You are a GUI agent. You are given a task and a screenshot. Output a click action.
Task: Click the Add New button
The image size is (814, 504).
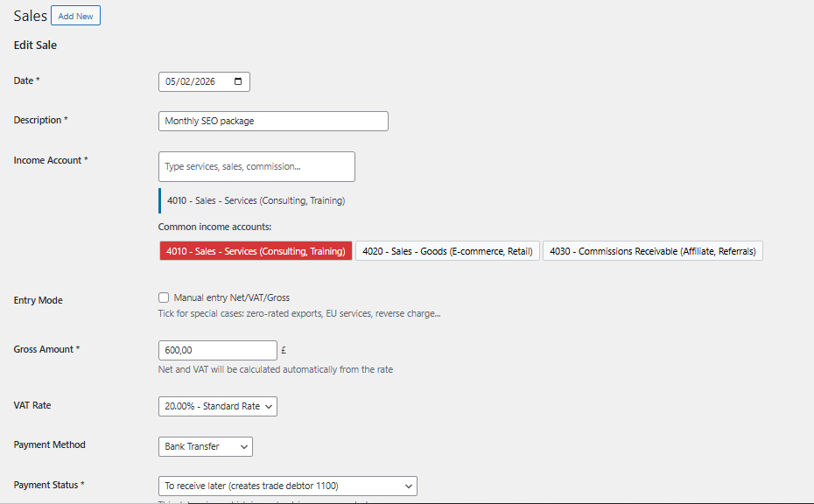(x=74, y=15)
